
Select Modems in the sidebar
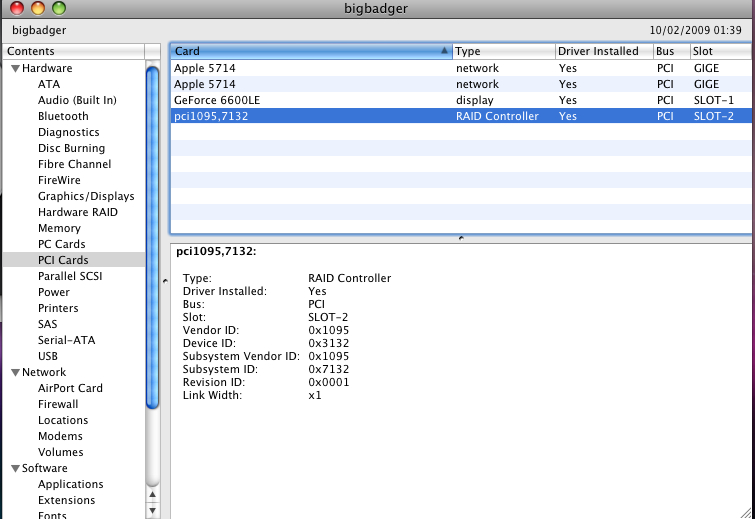pos(60,436)
